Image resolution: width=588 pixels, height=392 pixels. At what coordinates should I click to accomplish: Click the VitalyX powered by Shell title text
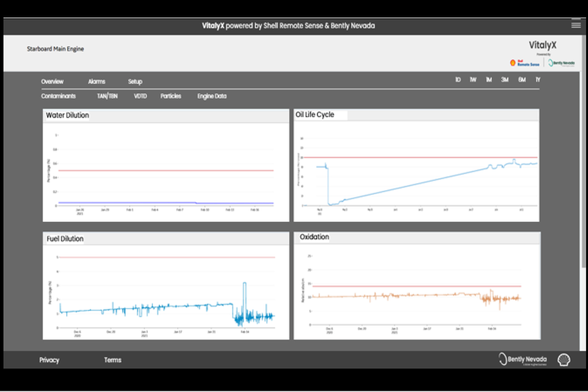pyautogui.click(x=288, y=26)
